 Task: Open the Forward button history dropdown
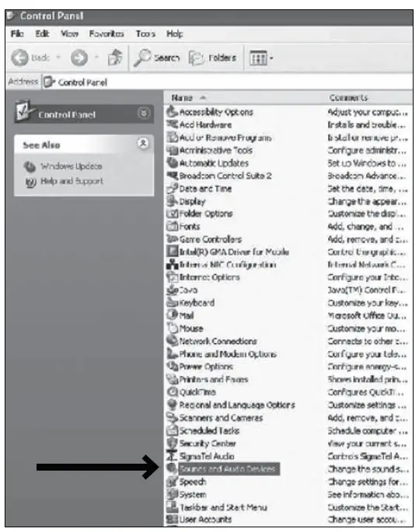tap(96, 57)
